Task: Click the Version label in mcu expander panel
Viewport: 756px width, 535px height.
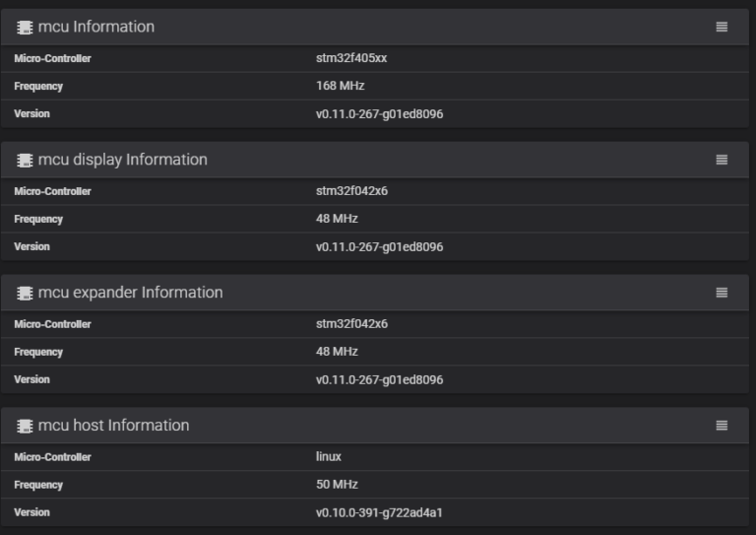Action: (x=31, y=379)
